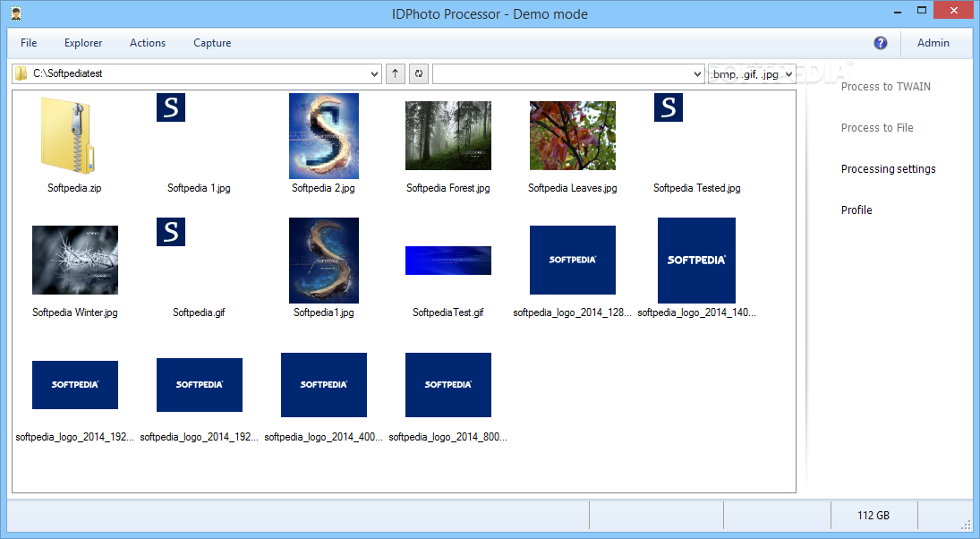Select the Softpedia Forest.jpg thumbnail
The image size is (980, 539).
point(448,136)
